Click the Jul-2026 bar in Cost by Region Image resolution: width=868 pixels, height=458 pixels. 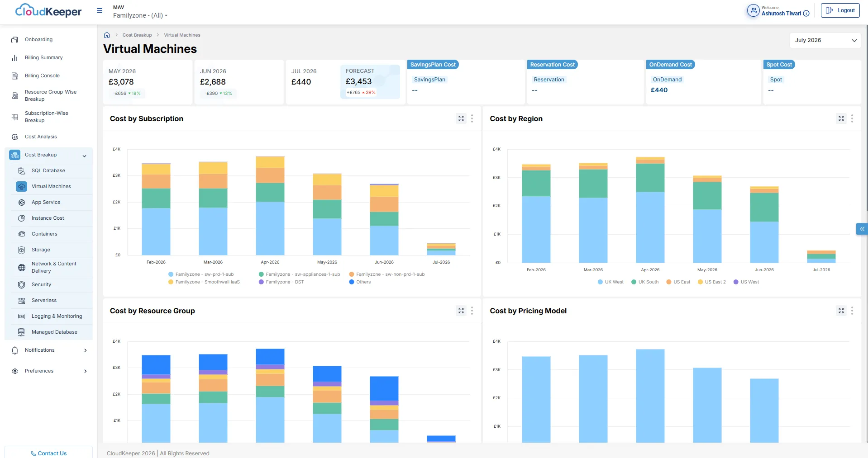pyautogui.click(x=821, y=256)
